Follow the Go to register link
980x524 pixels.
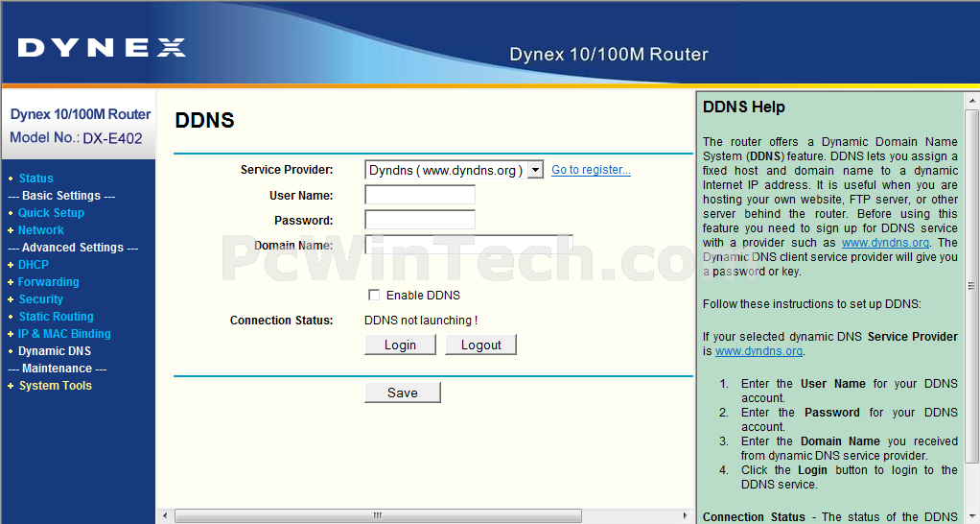click(591, 170)
